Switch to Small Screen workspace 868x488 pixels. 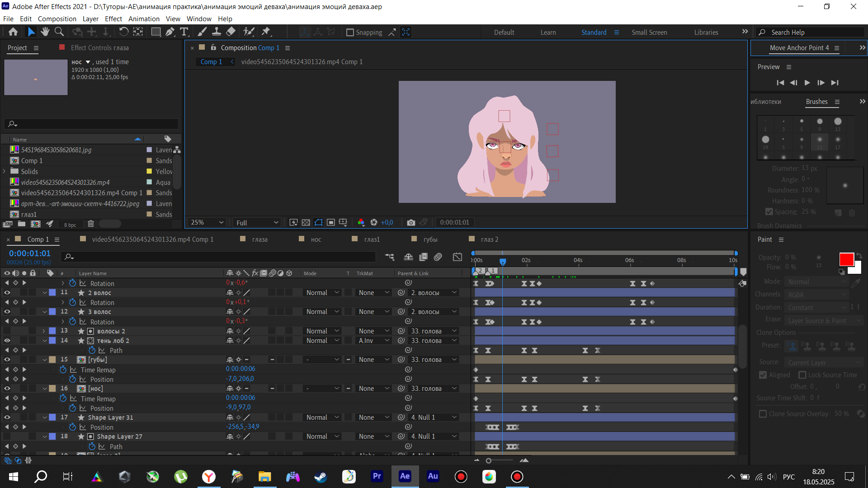click(649, 33)
